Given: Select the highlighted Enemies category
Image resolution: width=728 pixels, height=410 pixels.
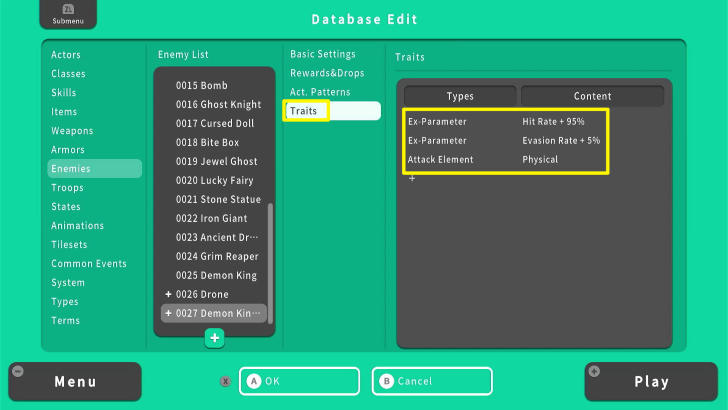Looking at the screenshot, I should (95, 169).
